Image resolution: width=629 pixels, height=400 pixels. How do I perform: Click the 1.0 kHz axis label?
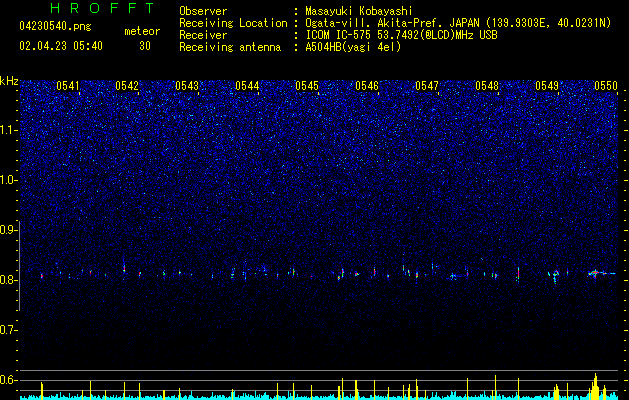(8, 180)
